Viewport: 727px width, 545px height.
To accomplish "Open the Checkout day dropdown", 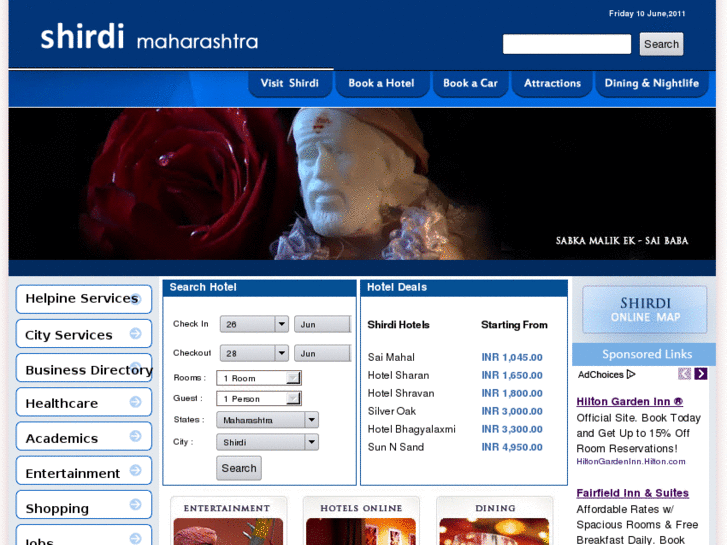I will click(x=254, y=353).
